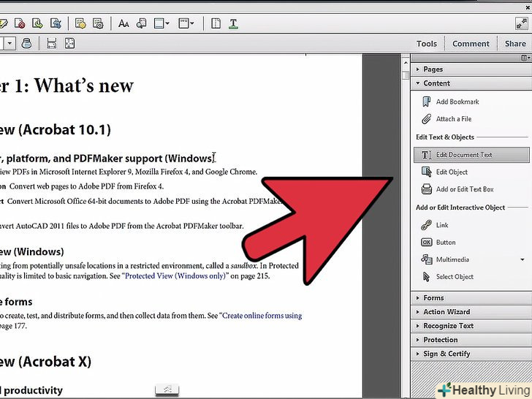This screenshot has width=532, height=399.
Task: Click the Create New Action icon
Action: pyautogui.click(x=80, y=23)
